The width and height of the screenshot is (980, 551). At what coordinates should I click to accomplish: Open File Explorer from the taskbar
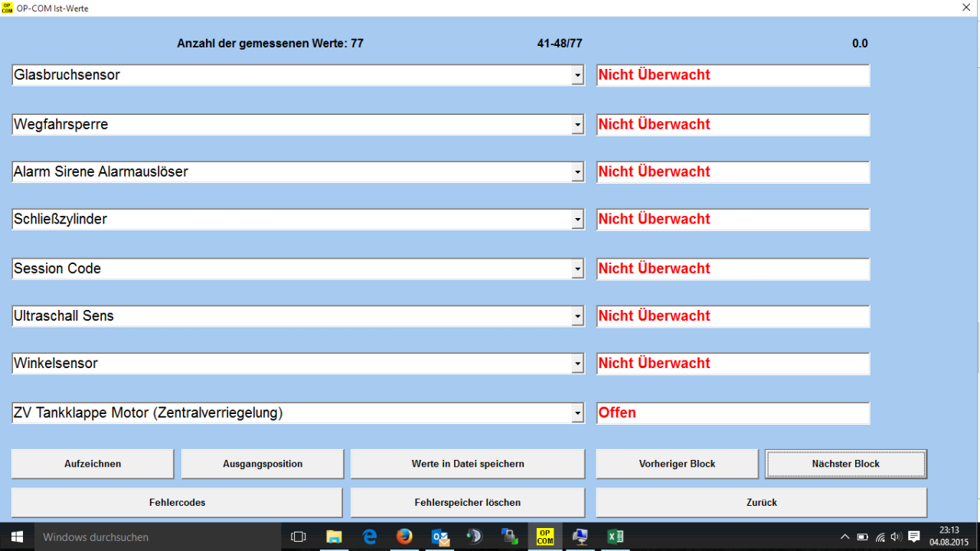pyautogui.click(x=334, y=536)
